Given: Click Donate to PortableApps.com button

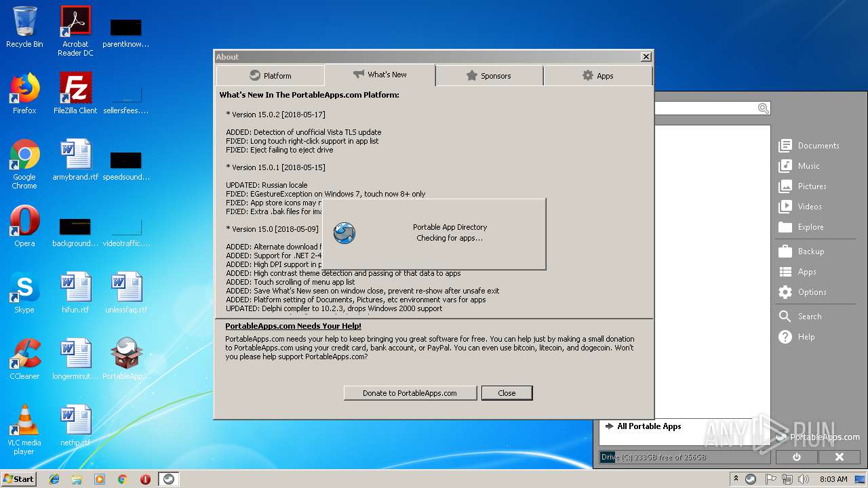Looking at the screenshot, I should point(410,393).
